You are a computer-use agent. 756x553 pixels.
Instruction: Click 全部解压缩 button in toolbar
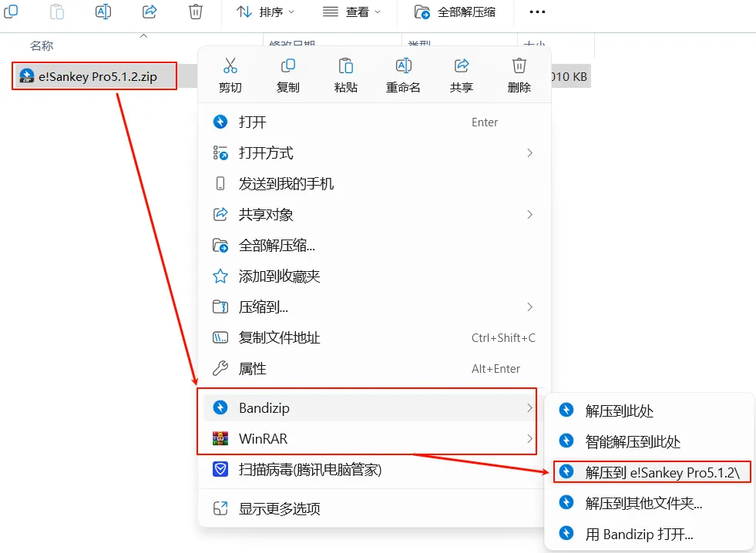point(455,12)
